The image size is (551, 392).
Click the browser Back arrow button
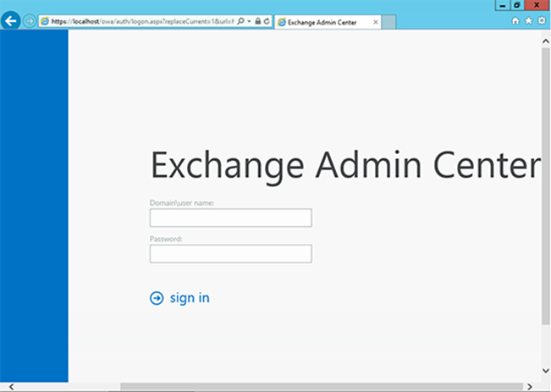pyautogui.click(x=12, y=21)
